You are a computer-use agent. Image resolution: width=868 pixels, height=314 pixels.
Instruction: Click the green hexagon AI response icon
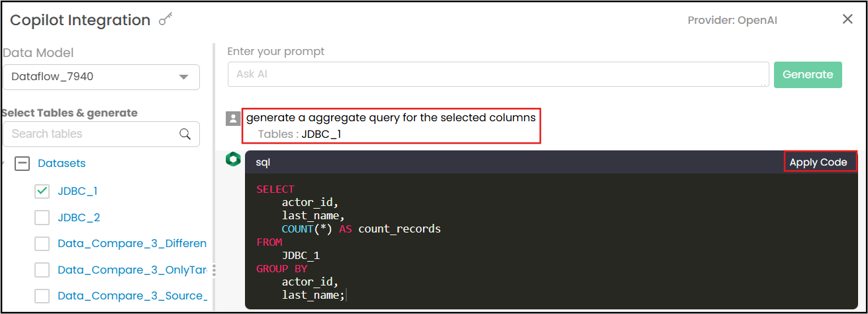point(233,159)
